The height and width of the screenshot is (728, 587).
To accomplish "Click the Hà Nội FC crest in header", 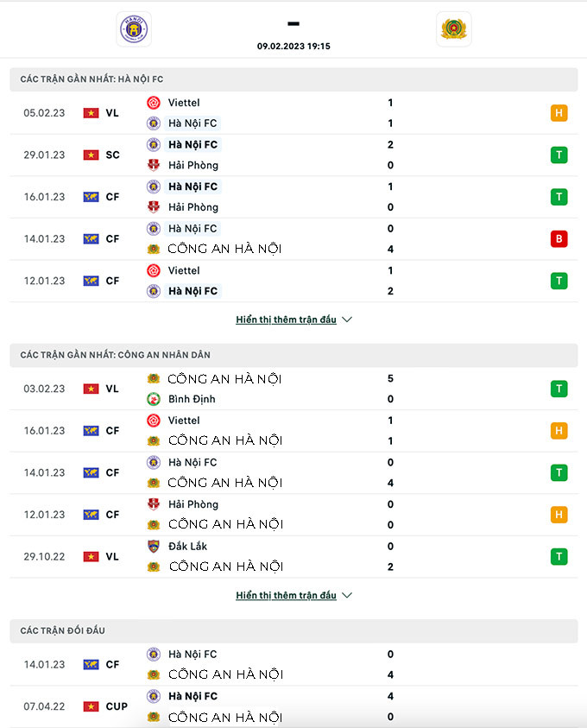I will click(134, 29).
